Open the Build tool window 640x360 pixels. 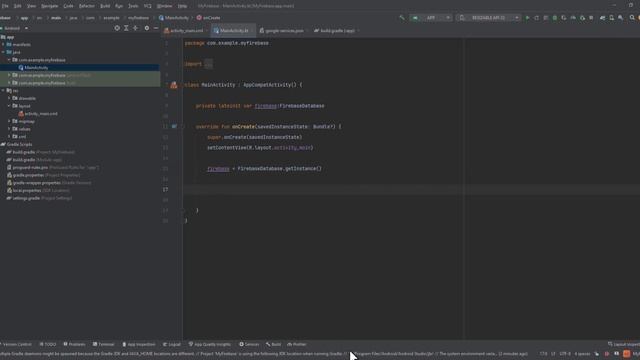(x=273, y=344)
